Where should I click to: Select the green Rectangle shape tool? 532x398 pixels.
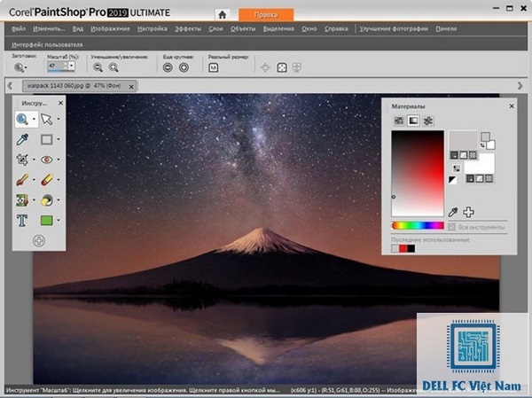point(46,221)
